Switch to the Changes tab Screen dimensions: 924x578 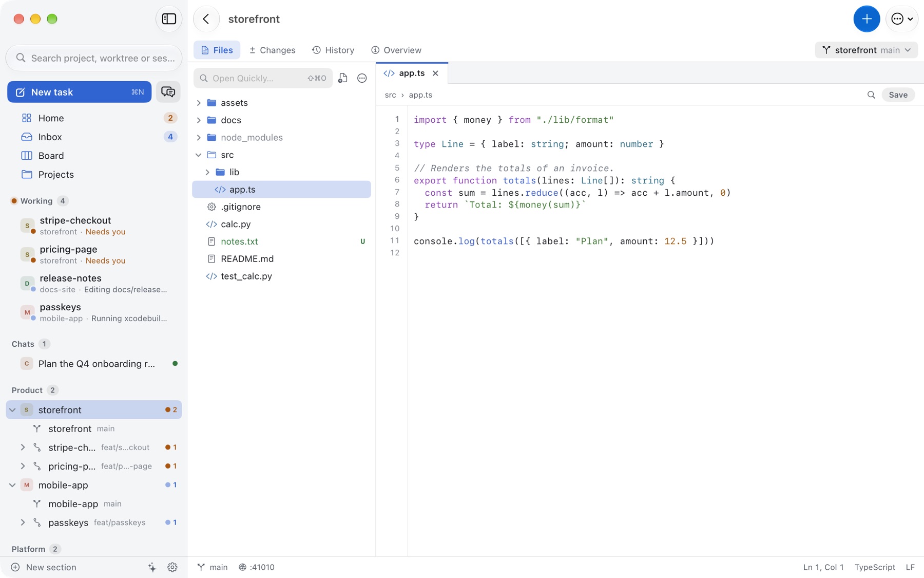click(x=272, y=50)
